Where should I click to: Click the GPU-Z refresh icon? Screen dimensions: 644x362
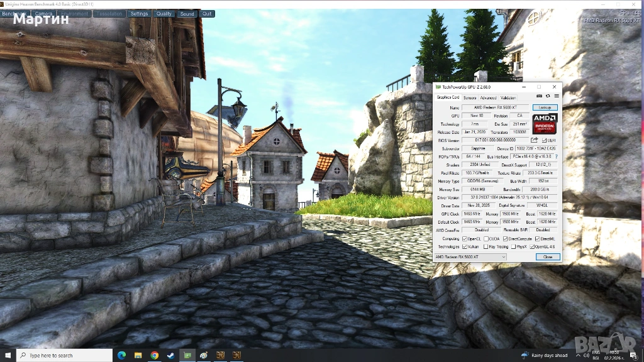tap(548, 96)
